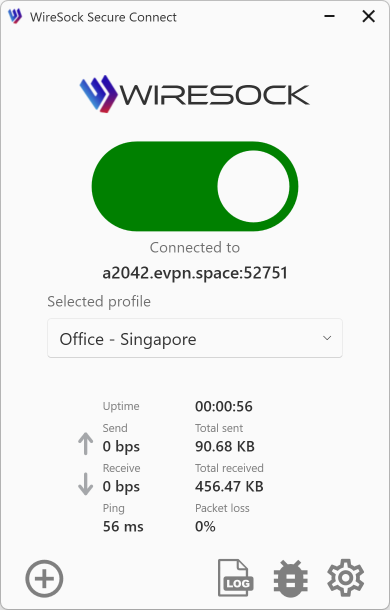The height and width of the screenshot is (610, 390).
Task: Click total received value 456.47 KB
Action: pos(229,487)
